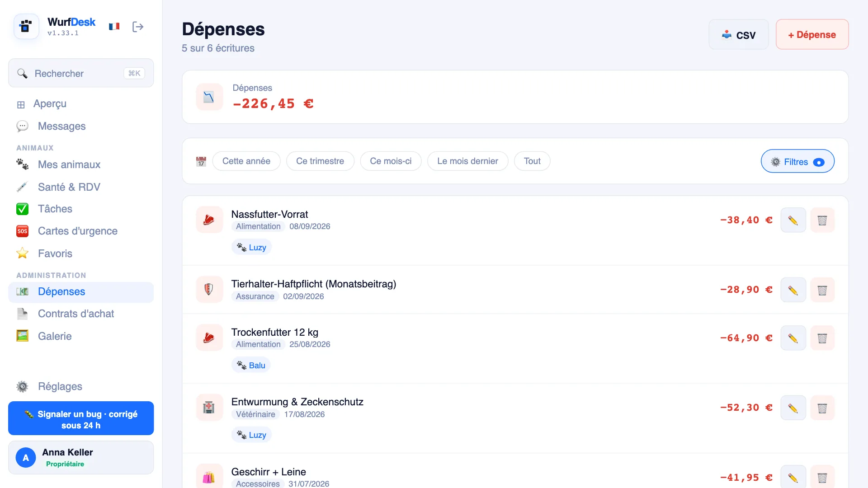Click the calendar icon in the filter bar
This screenshot has height=488, width=868.
tap(201, 161)
